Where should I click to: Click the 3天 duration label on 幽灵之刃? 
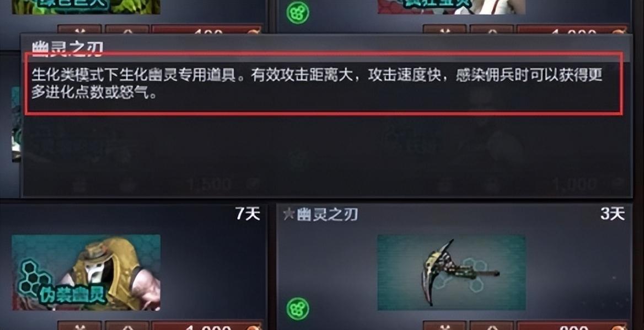click(x=613, y=214)
